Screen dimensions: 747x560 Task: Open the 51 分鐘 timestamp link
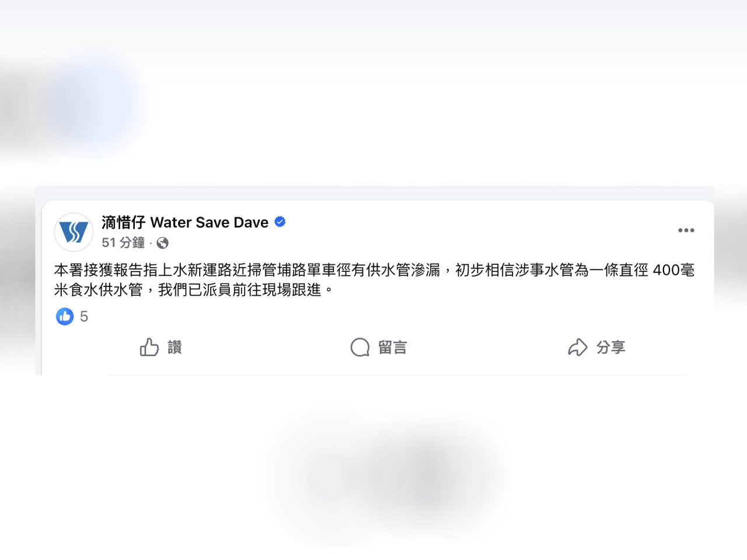tap(123, 243)
